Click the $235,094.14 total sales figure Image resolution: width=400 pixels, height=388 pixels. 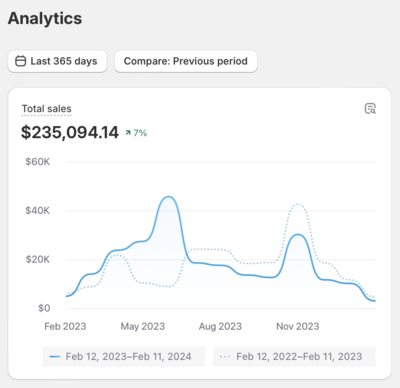pyautogui.click(x=70, y=132)
